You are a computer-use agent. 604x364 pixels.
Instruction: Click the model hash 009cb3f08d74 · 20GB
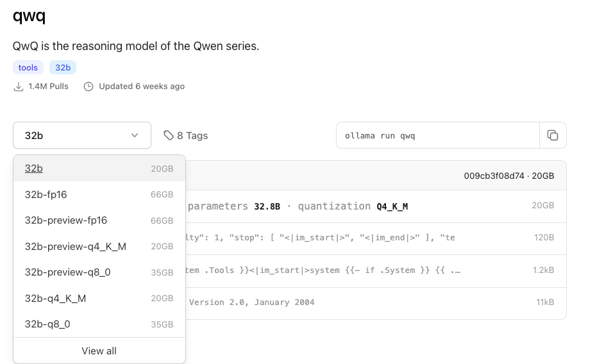[509, 176]
